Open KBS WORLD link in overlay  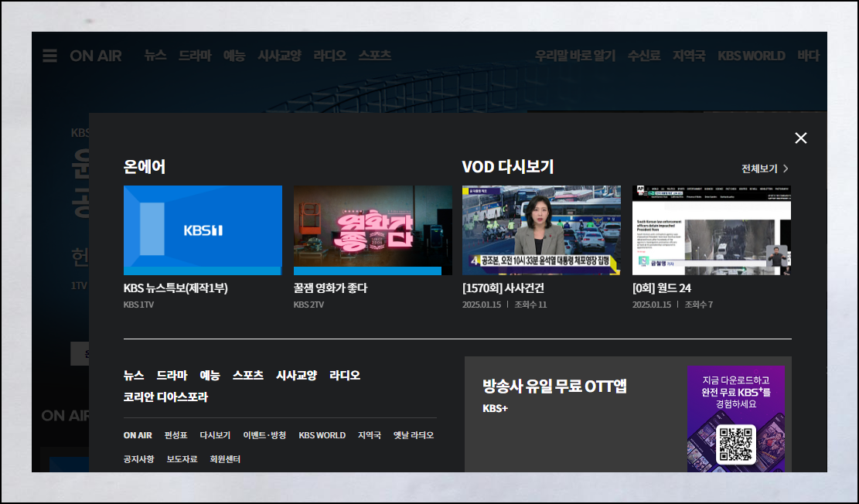pyautogui.click(x=322, y=435)
